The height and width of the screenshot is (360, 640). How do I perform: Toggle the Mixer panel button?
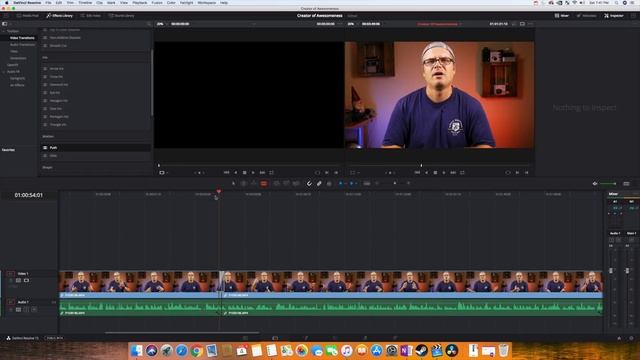coord(562,16)
